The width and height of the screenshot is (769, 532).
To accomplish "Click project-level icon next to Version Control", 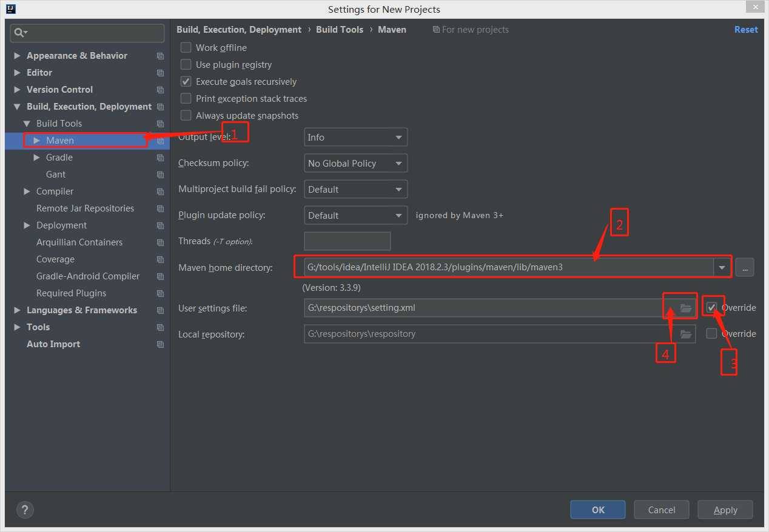I will [160, 90].
